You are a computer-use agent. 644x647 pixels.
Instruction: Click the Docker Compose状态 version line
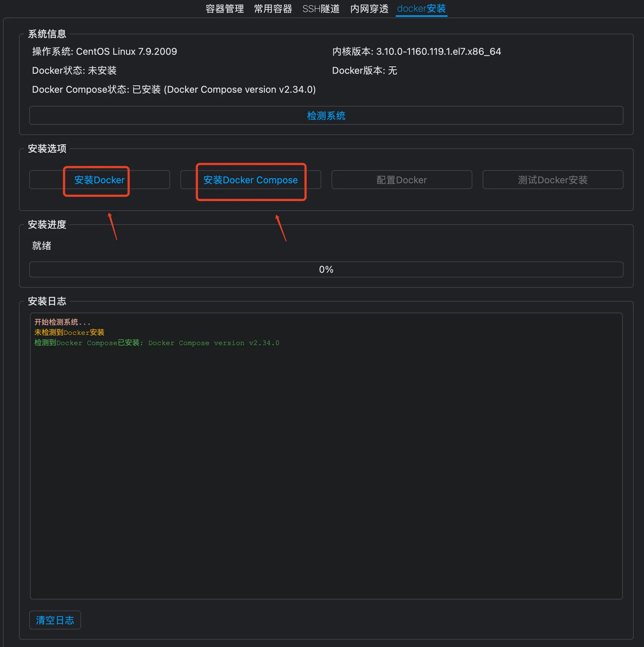point(174,89)
